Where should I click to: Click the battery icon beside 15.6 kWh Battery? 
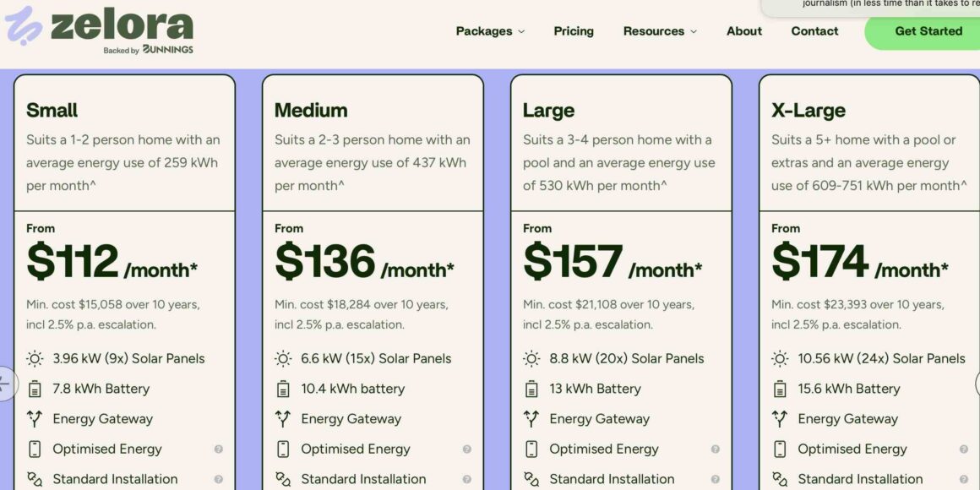pos(779,389)
